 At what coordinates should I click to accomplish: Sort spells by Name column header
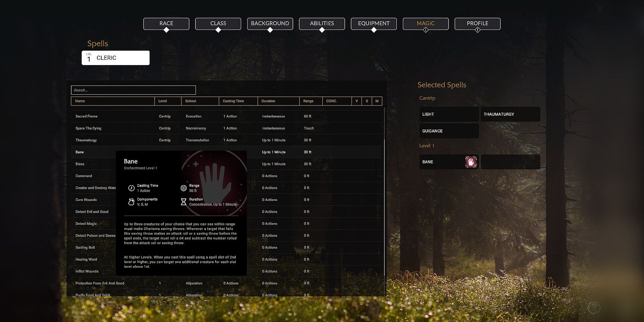113,101
